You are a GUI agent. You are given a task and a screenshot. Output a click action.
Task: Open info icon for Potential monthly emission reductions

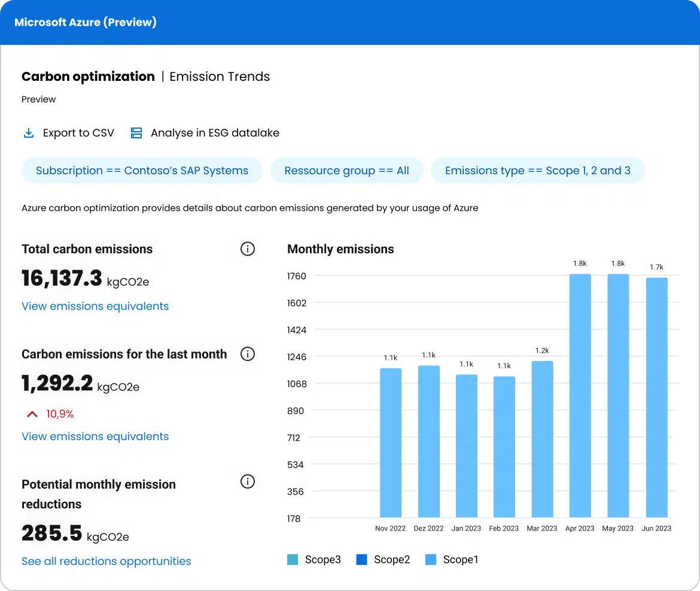(248, 481)
